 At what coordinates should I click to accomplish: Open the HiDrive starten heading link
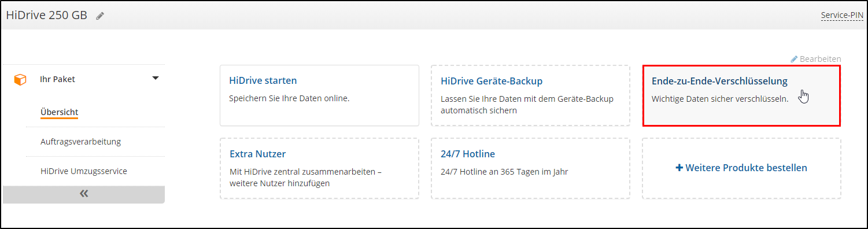coord(263,81)
